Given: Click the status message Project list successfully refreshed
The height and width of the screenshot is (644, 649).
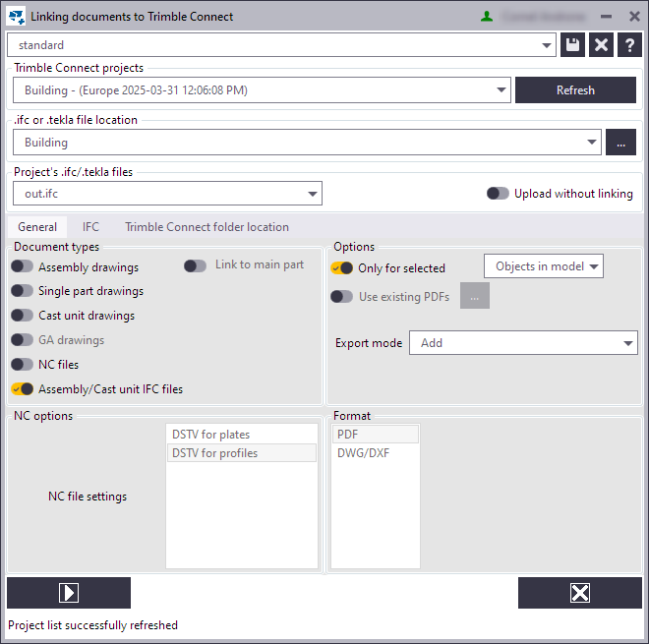Looking at the screenshot, I should click(x=92, y=625).
